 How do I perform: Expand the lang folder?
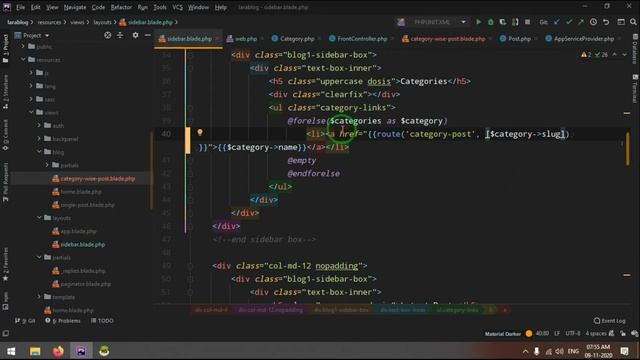click(31, 86)
